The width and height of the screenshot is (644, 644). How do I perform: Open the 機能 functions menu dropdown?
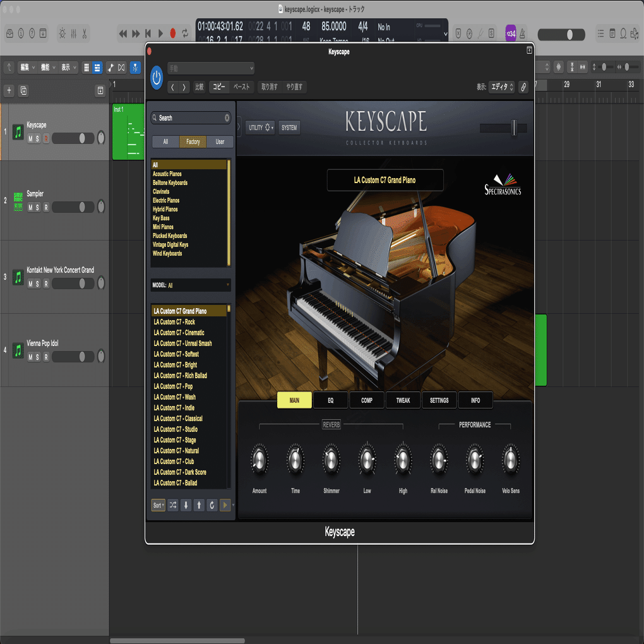pos(47,68)
